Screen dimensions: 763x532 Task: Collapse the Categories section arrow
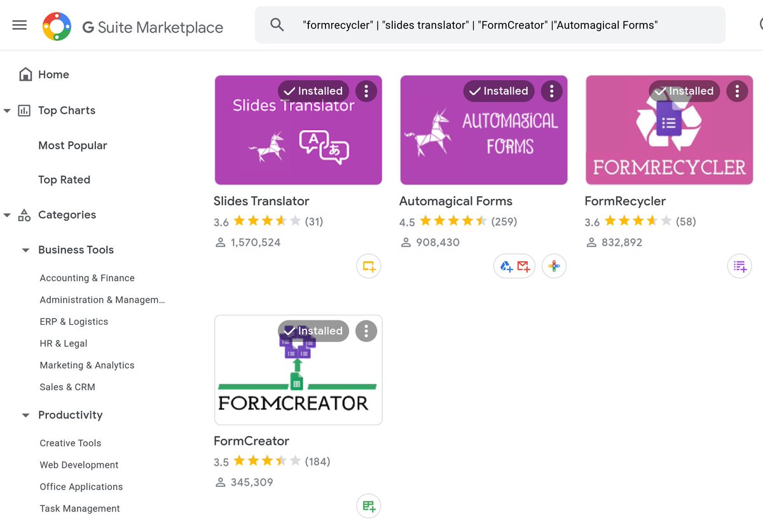(x=7, y=215)
